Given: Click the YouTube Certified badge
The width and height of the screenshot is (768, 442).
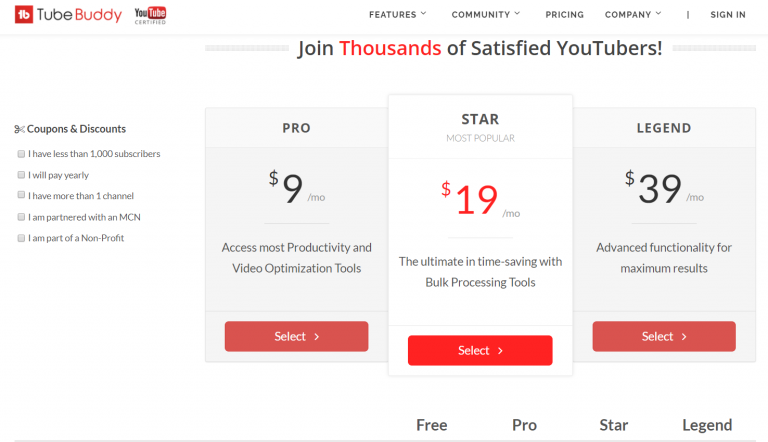Looking at the screenshot, I should coord(150,15).
